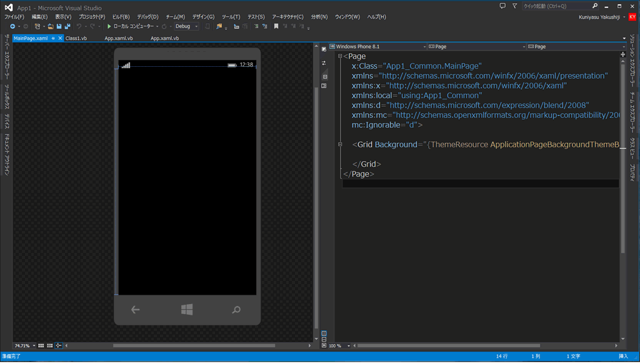Click the Find in Files toolbar icon

point(219,26)
